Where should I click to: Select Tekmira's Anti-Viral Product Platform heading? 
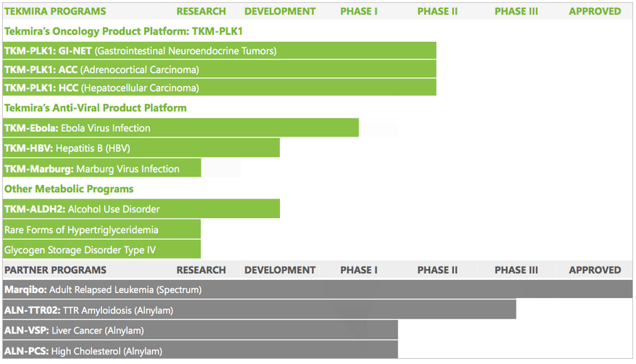[x=95, y=108]
